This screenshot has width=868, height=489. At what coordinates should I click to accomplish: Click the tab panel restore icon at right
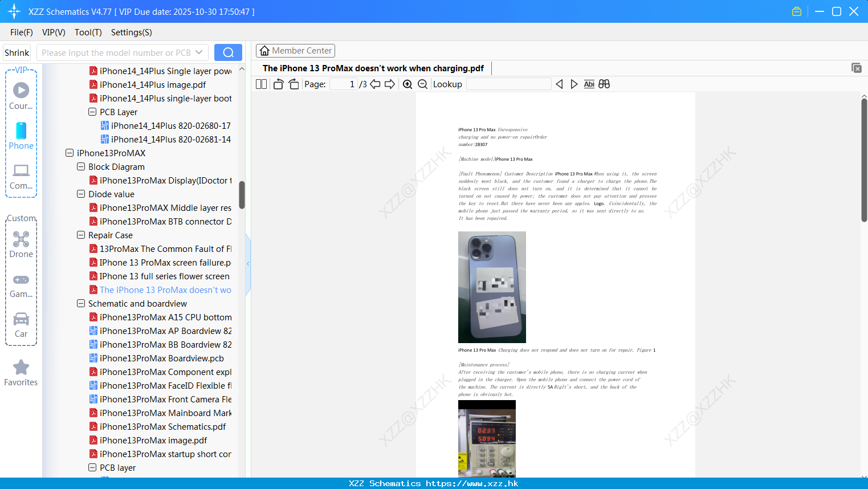point(856,68)
